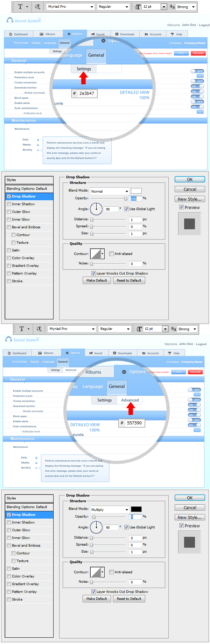The image size is (210, 644).
Task: Click the Help tab icon in the lower mockup
Action: click(169, 353)
